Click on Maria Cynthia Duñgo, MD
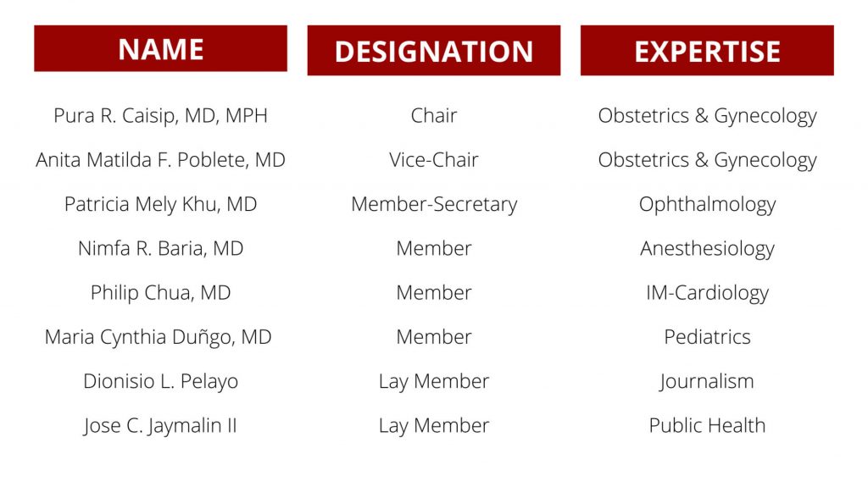 (159, 337)
